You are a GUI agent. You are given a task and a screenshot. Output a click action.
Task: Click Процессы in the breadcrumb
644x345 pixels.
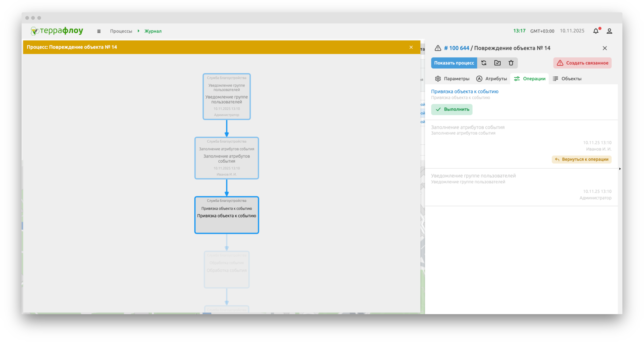(x=121, y=31)
